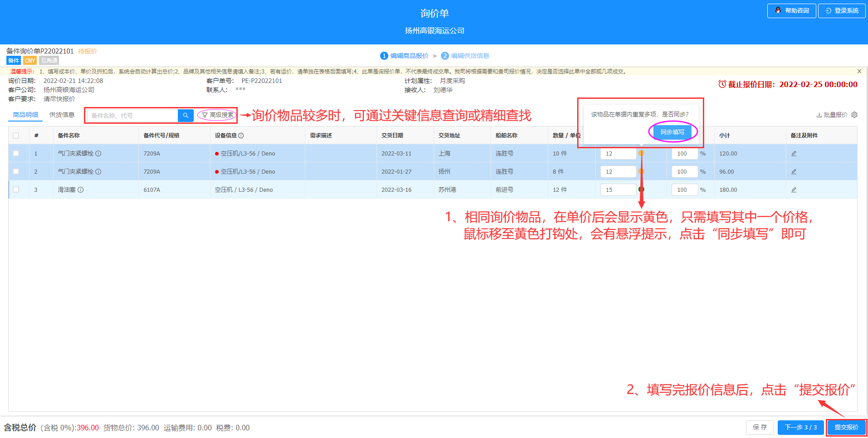This screenshot has width=868, height=438.
Task: Click discount percent field in row 3
Action: [685, 190]
